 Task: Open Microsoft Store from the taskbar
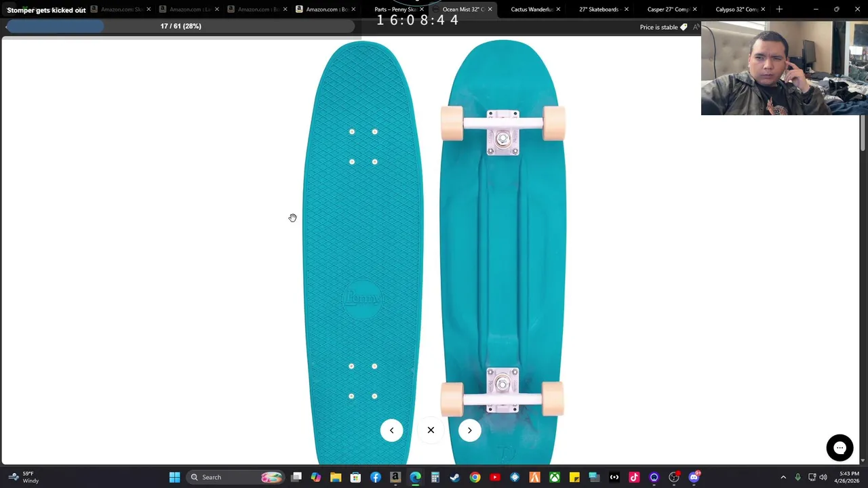click(x=355, y=477)
